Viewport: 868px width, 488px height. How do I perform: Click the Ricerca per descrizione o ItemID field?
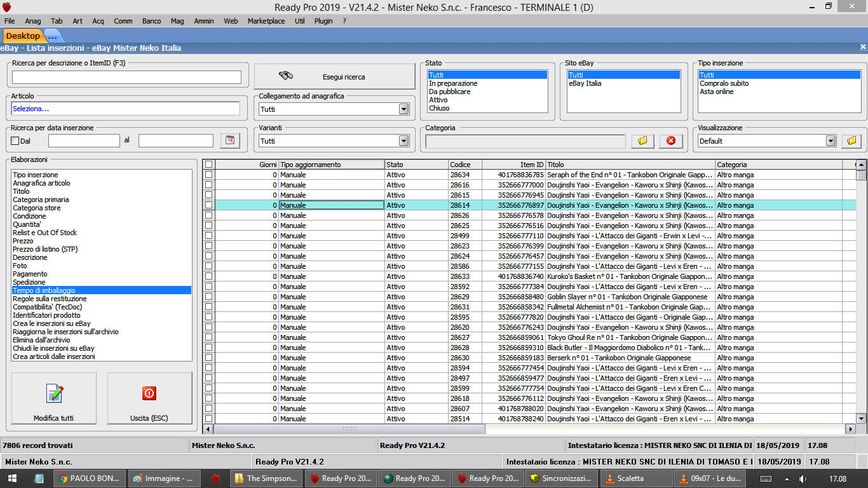(x=126, y=77)
